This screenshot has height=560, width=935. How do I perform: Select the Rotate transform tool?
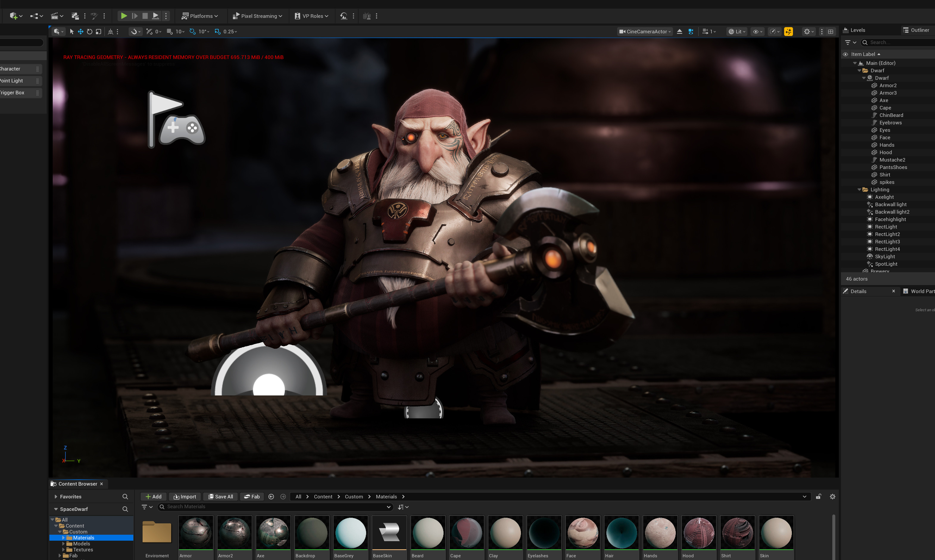90,32
